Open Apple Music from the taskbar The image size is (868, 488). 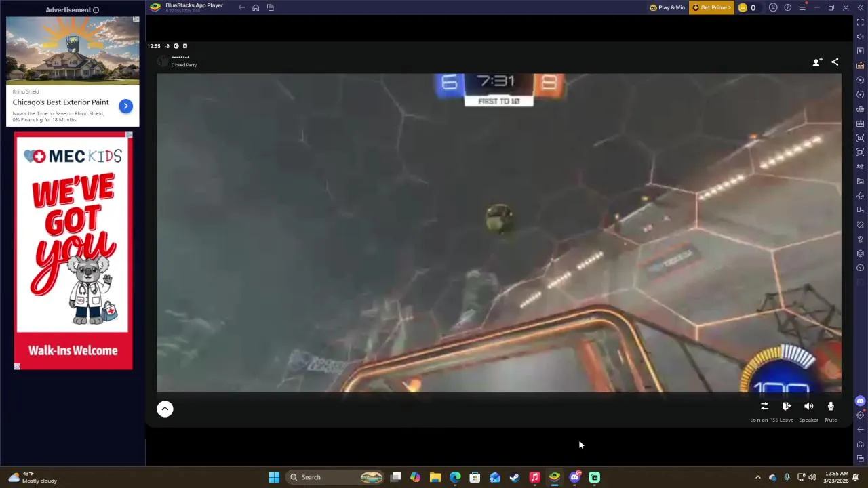[534, 477]
